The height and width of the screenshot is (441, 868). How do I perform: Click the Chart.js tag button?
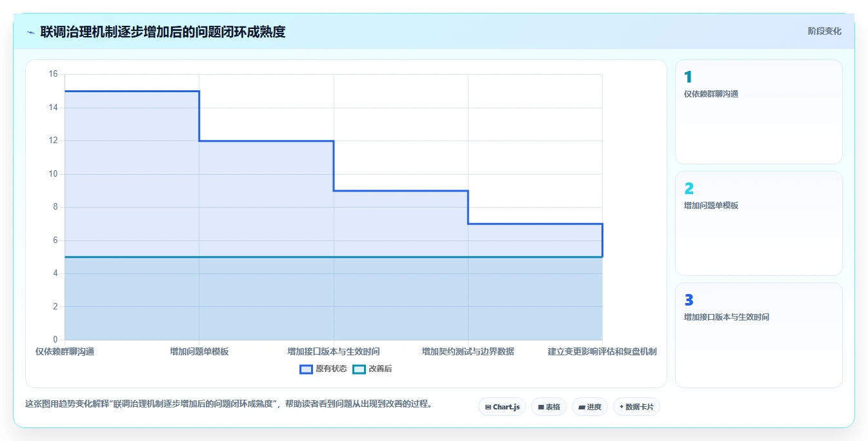[502, 407]
